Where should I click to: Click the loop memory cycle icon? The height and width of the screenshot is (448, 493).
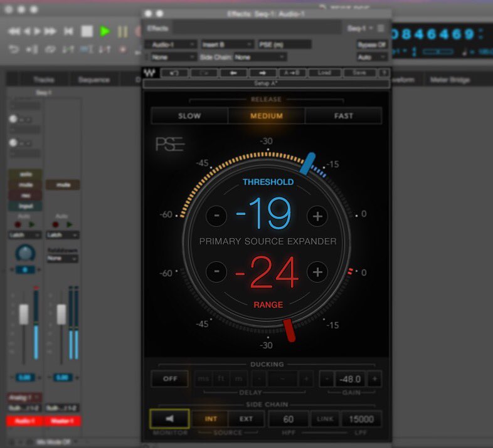[50, 49]
